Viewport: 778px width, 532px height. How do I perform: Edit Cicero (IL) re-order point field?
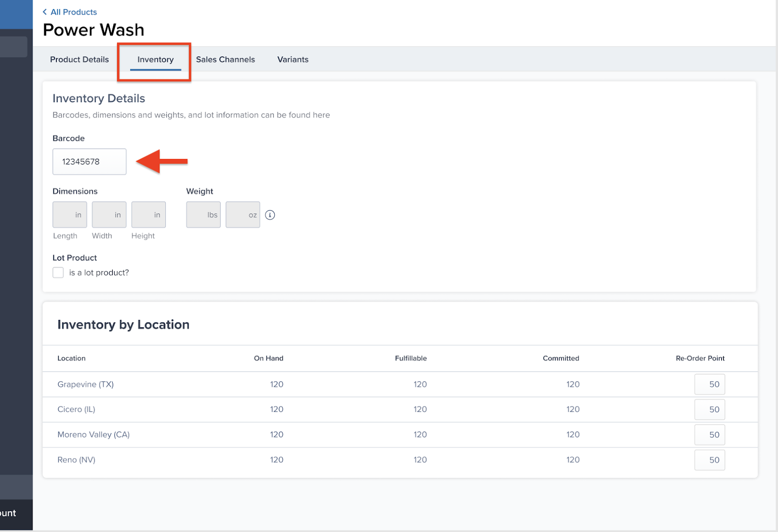pyautogui.click(x=709, y=409)
